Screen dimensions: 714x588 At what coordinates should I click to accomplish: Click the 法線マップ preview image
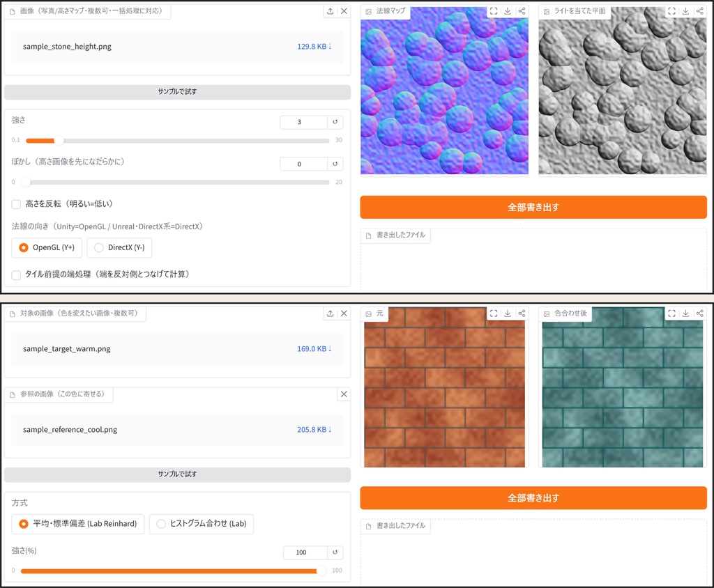[x=444, y=91]
